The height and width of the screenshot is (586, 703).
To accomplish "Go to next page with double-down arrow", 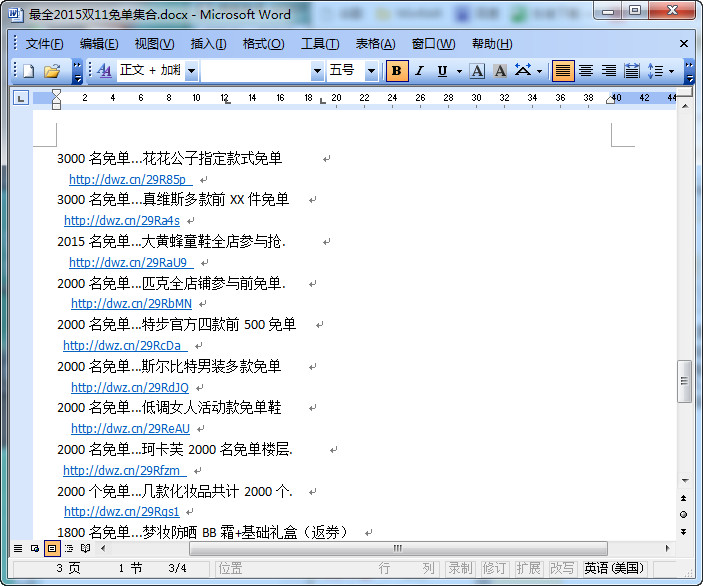I will click(x=683, y=532).
